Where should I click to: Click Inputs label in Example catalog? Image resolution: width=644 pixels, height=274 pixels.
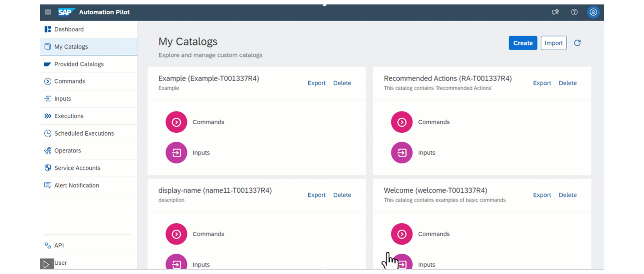pyautogui.click(x=201, y=152)
